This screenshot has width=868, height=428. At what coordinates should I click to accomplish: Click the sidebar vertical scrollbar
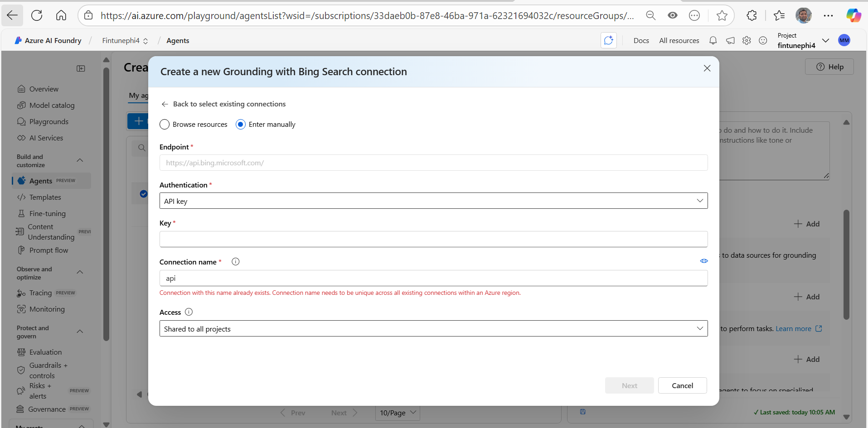tap(106, 204)
